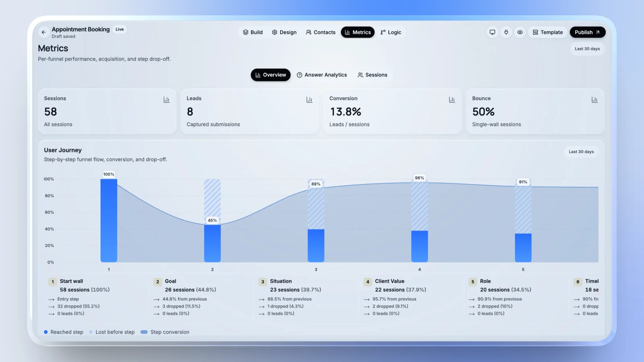Select the Goal step title
This screenshot has height=362, width=644.
tap(171, 281)
